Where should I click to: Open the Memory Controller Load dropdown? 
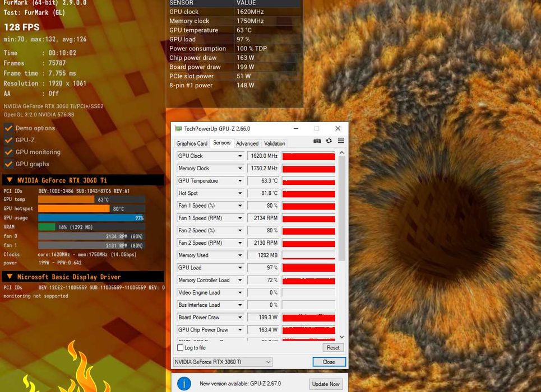click(x=240, y=280)
